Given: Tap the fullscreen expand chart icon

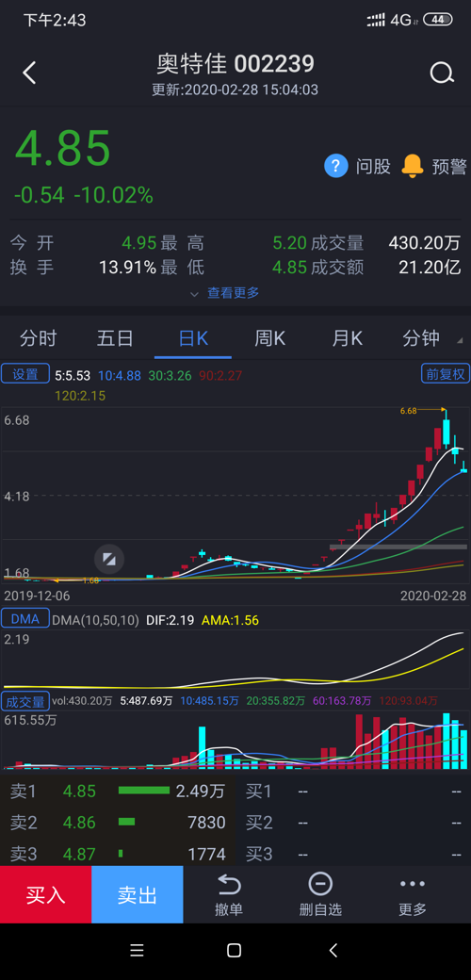Looking at the screenshot, I should [109, 559].
